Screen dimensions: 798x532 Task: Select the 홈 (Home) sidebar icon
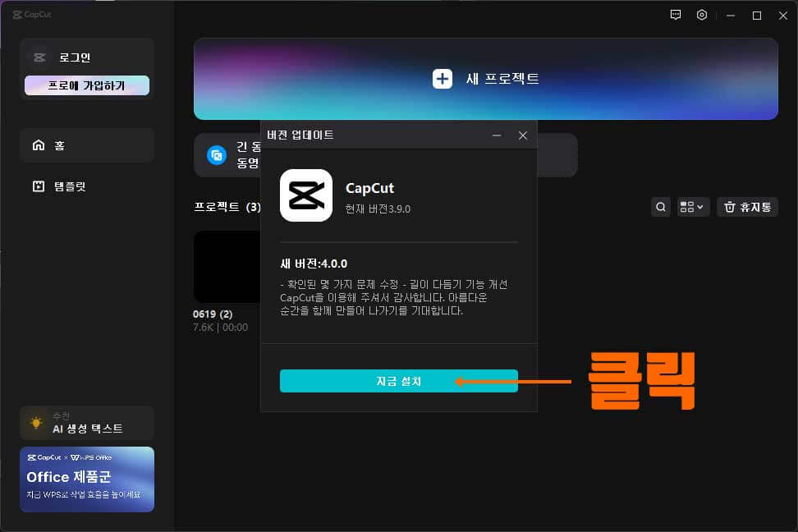[39, 144]
